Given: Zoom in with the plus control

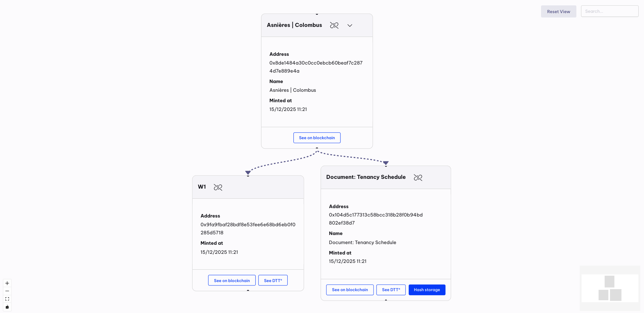Looking at the screenshot, I should click(x=7, y=283).
